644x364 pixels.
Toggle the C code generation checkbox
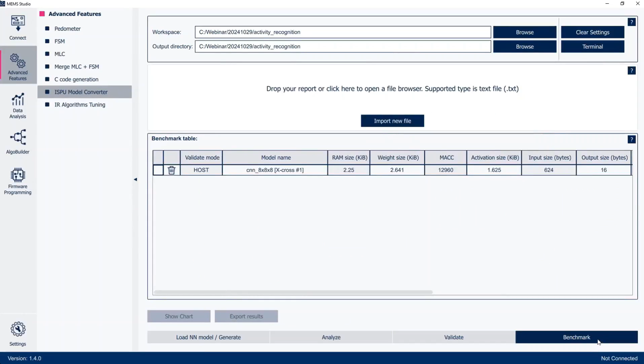pyautogui.click(x=47, y=79)
